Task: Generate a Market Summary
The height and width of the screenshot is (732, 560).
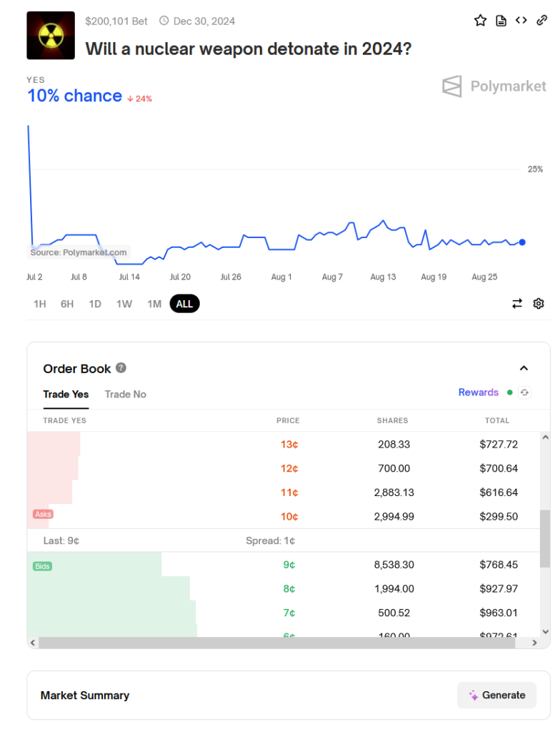Action: 496,695
